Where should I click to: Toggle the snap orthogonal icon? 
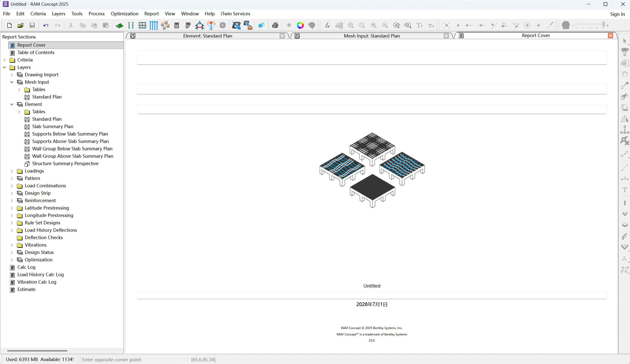[x=504, y=26]
